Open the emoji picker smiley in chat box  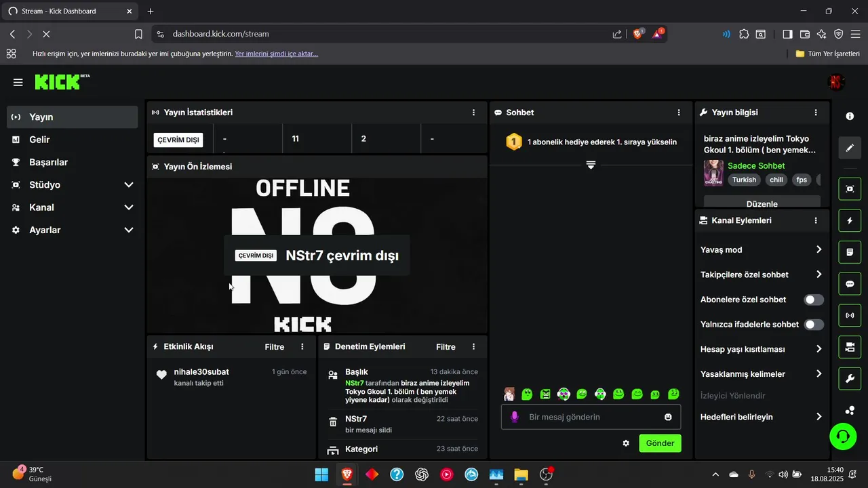click(x=668, y=417)
